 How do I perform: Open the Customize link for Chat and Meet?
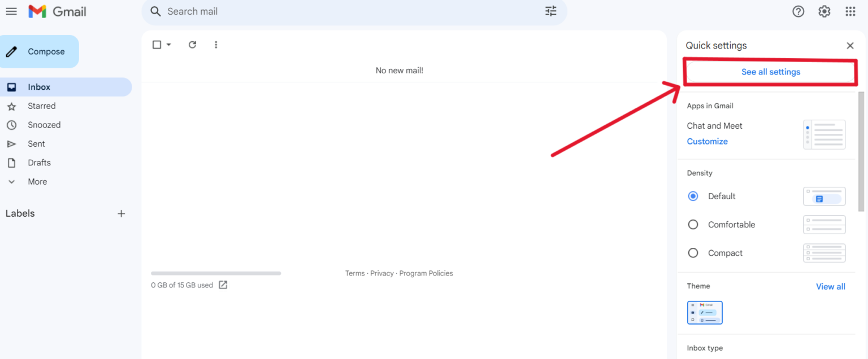[707, 141]
